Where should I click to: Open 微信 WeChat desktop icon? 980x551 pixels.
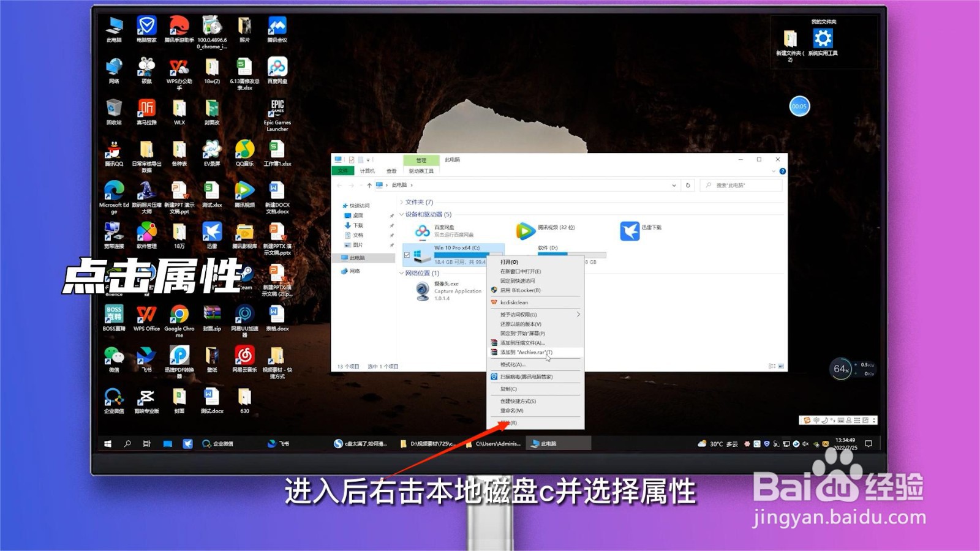click(x=114, y=359)
